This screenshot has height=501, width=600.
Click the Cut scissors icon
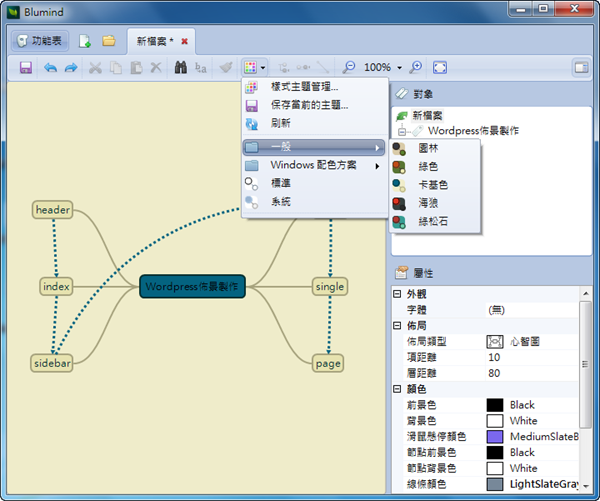[x=95, y=68]
